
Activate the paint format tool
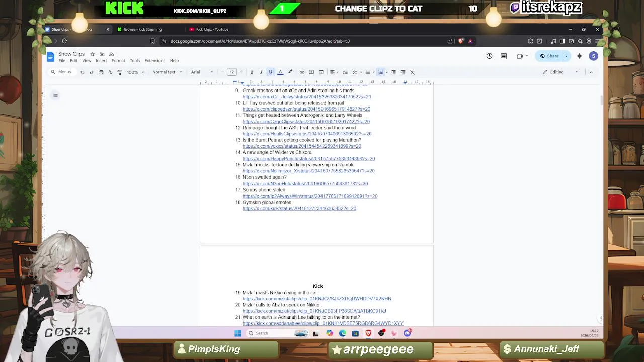click(119, 72)
